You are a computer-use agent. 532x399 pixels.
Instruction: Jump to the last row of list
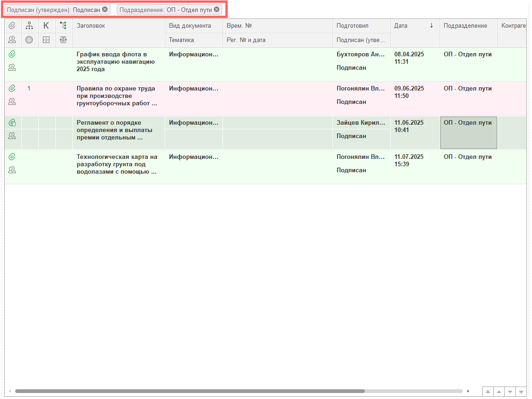pyautogui.click(x=521, y=392)
